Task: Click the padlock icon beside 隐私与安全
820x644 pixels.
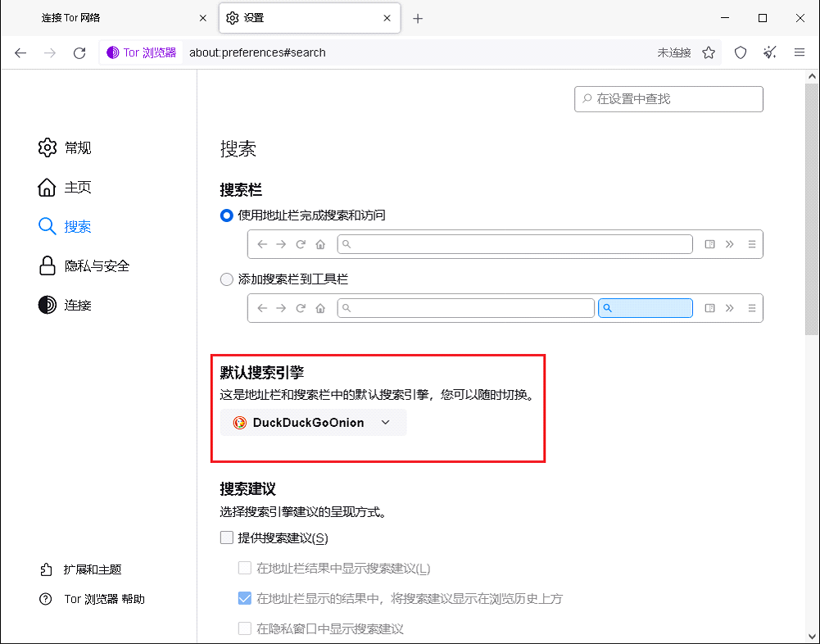Action: pyautogui.click(x=47, y=265)
